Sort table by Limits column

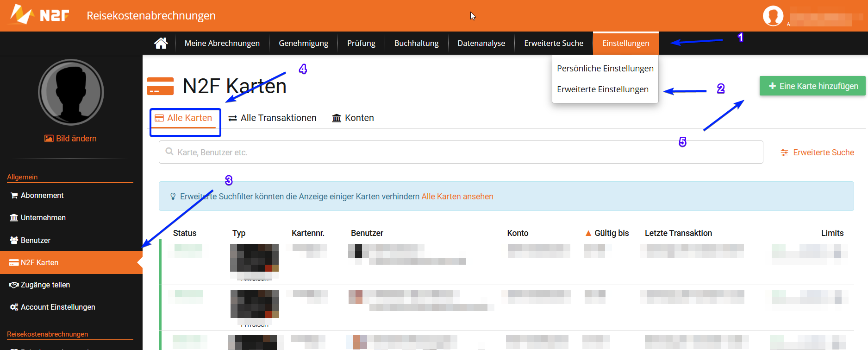point(832,233)
